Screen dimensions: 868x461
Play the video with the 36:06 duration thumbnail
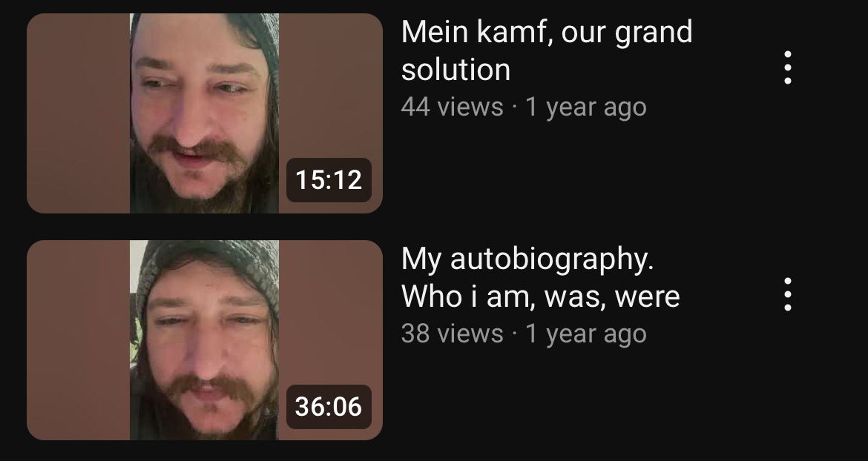point(205,340)
